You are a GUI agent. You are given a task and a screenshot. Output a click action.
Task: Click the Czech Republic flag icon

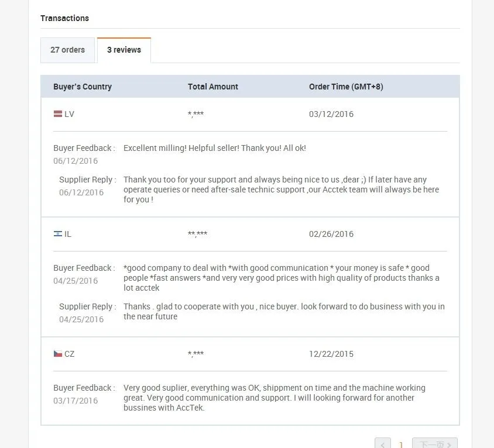(x=58, y=354)
